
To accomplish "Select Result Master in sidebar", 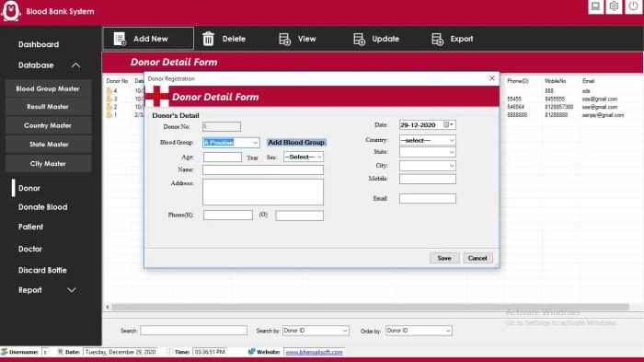I will click(48, 107).
